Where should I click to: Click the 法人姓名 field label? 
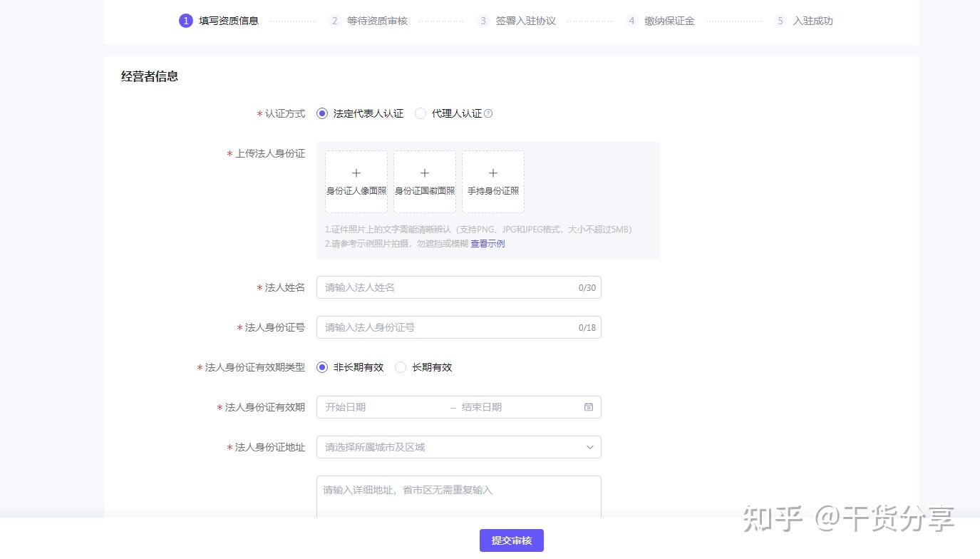(x=285, y=287)
